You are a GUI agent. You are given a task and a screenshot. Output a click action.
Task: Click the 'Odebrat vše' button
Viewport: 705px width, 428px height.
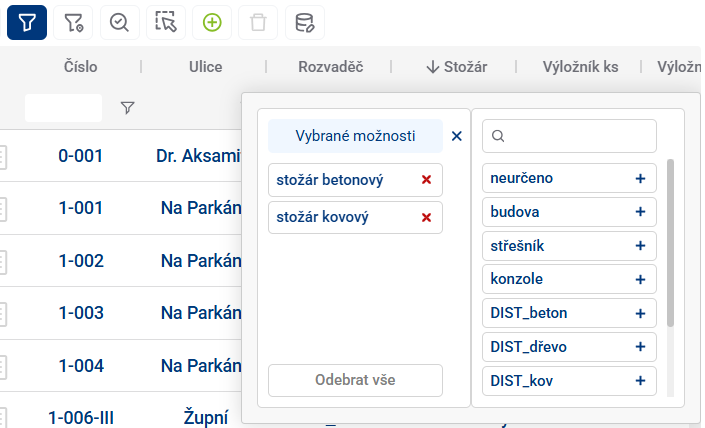355,381
